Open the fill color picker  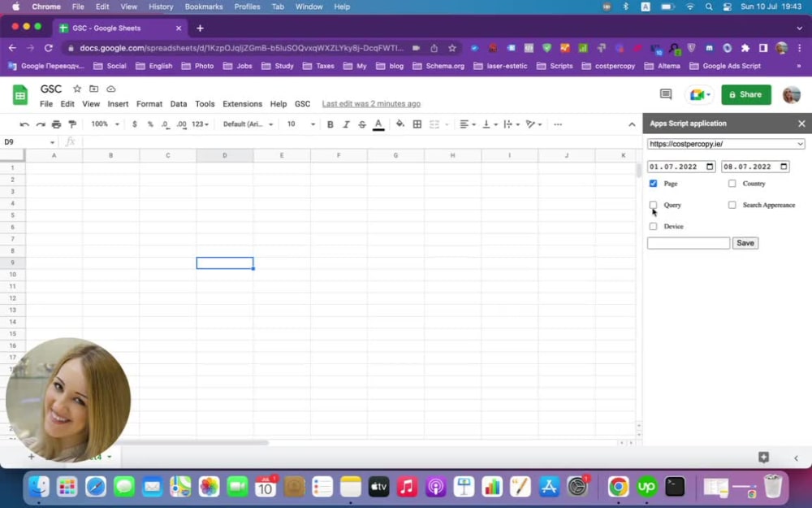point(400,124)
